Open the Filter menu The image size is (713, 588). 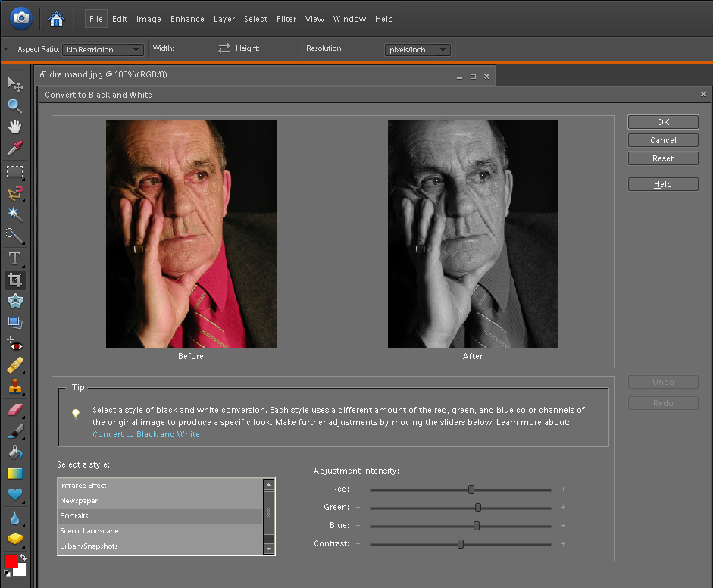point(286,19)
